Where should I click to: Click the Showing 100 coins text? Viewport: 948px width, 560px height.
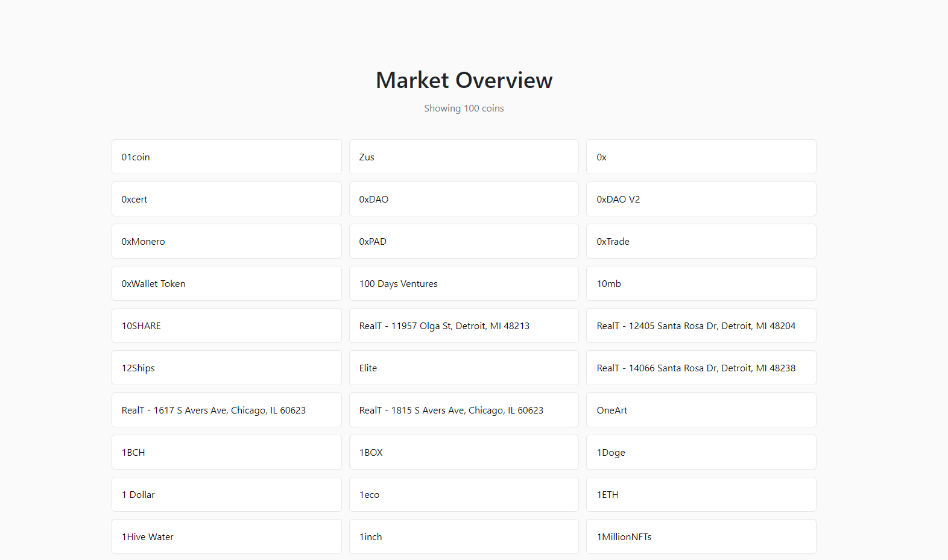(x=464, y=109)
